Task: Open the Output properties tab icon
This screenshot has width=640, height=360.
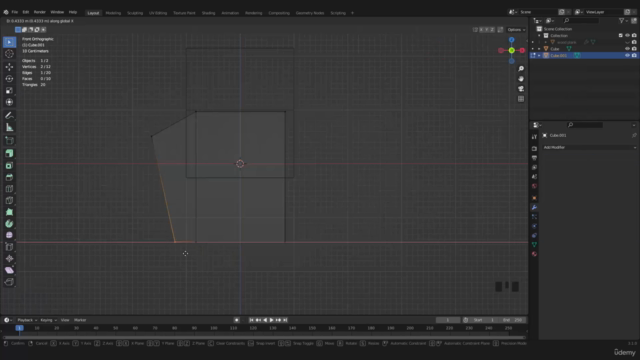Action: point(534,158)
